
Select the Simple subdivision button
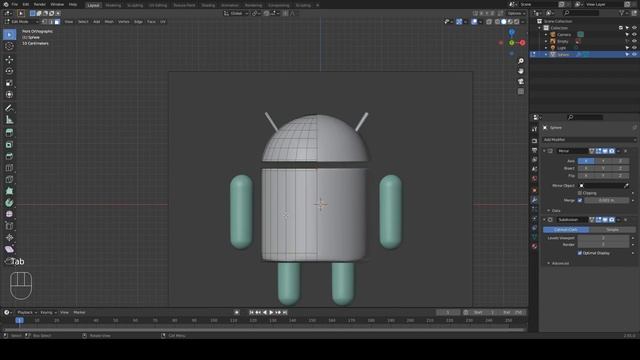tap(612, 230)
